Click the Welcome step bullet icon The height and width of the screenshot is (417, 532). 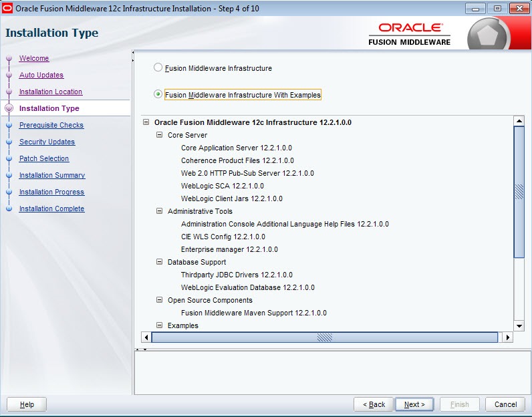tap(9, 58)
